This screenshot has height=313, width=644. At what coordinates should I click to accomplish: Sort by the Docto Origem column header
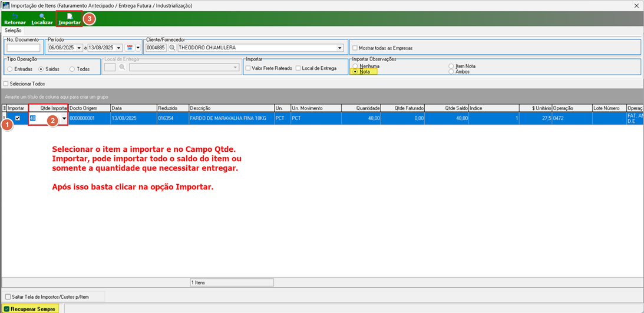click(x=89, y=108)
